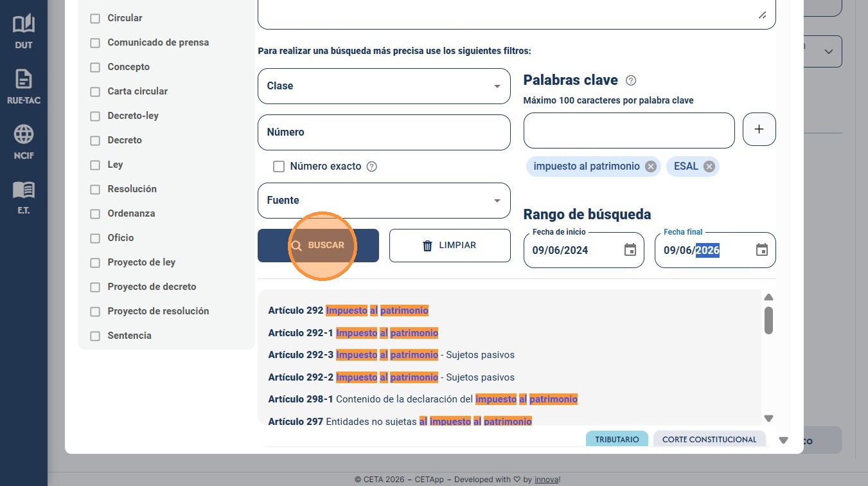The image size is (868, 486).
Task: Open calendar for Fecha final
Action: tap(762, 250)
